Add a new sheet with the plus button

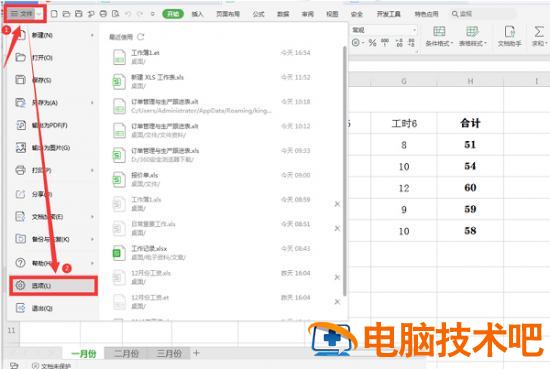pos(196,353)
